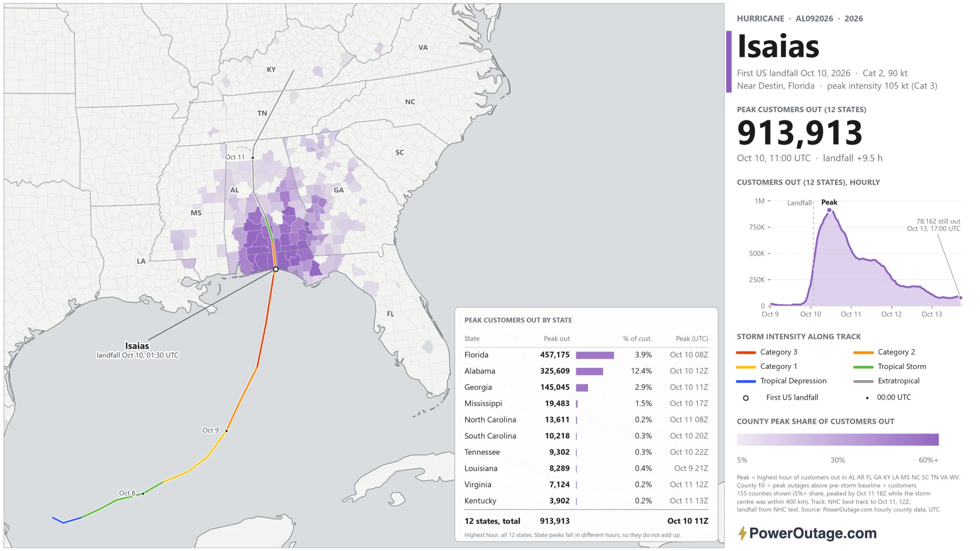
Task: Select the Florida row peak value 457,175
Action: click(x=555, y=355)
